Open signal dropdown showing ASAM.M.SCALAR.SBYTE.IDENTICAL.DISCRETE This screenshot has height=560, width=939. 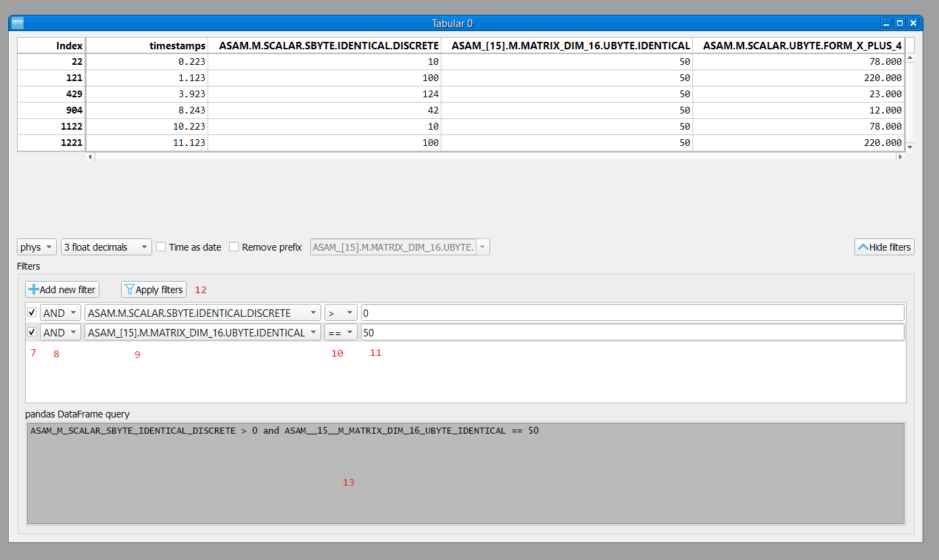point(203,313)
